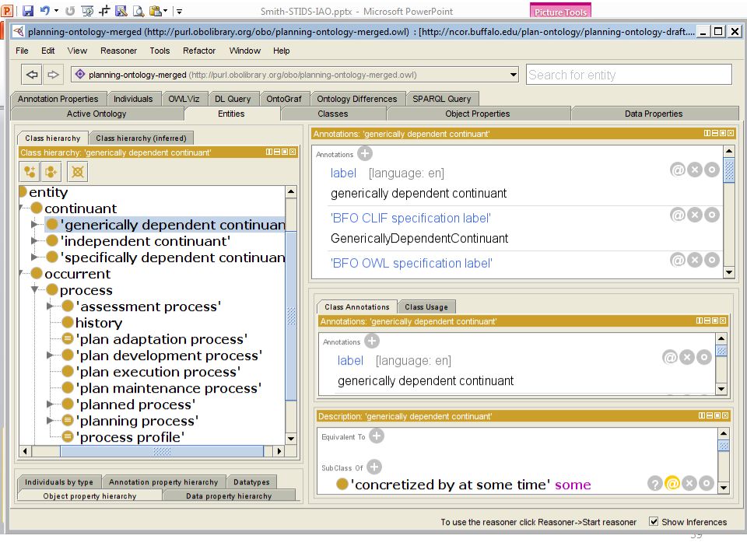
Task: Open the File menu
Action: (22, 51)
